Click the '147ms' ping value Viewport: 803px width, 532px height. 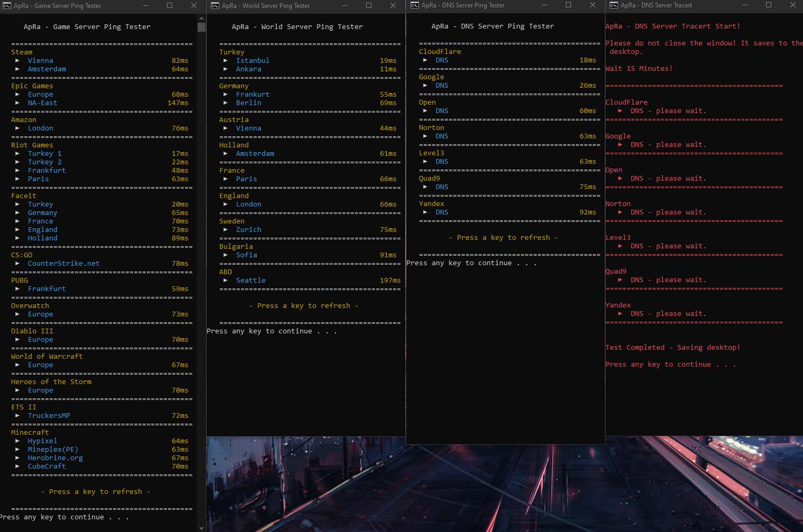click(178, 103)
